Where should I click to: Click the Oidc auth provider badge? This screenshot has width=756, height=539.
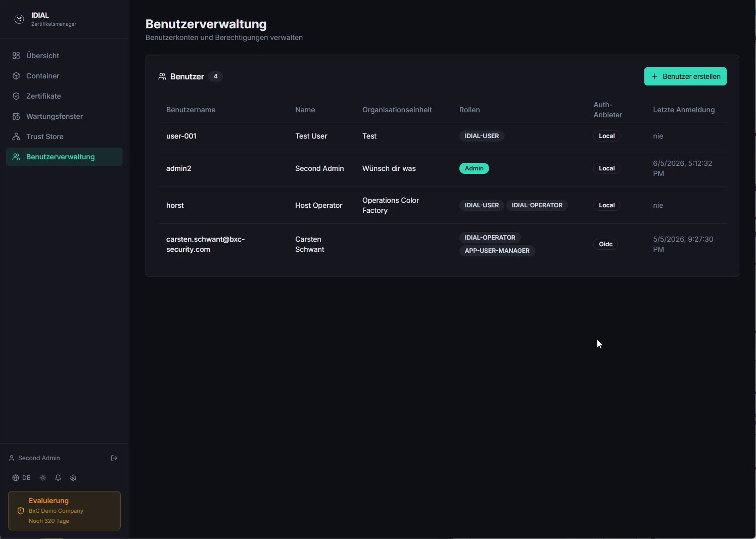point(605,244)
